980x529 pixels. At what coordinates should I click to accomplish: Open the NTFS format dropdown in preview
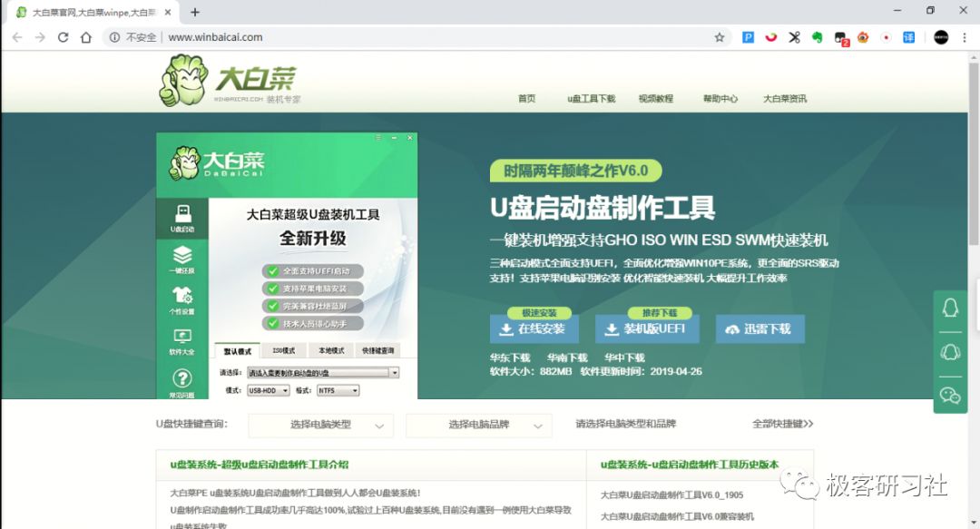(338, 390)
